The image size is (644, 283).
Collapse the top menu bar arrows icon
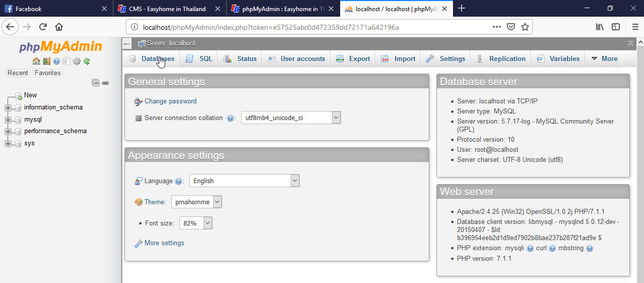point(630,44)
